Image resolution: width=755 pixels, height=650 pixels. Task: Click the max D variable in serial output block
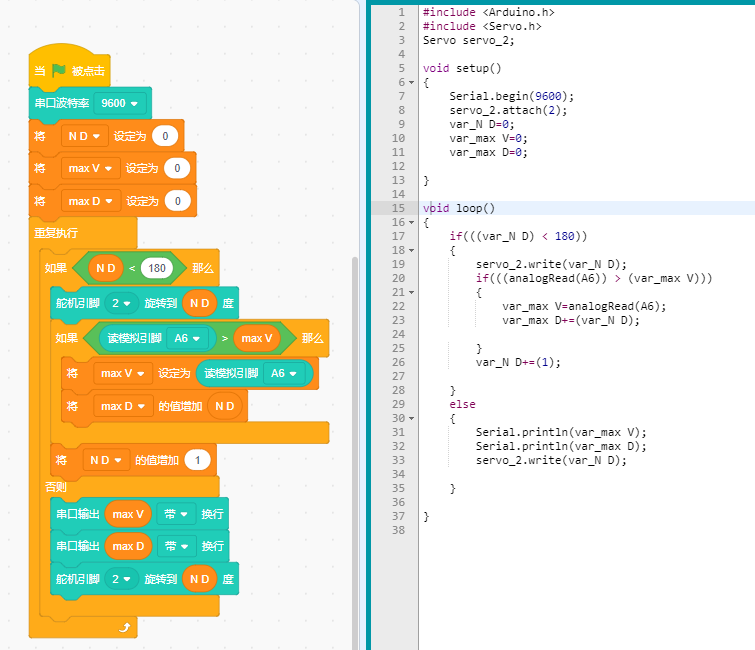(128, 546)
